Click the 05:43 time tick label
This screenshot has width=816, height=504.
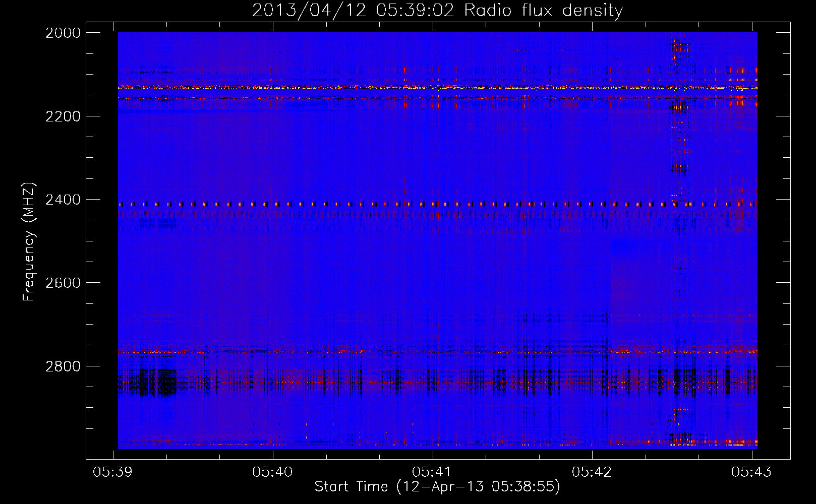click(751, 472)
